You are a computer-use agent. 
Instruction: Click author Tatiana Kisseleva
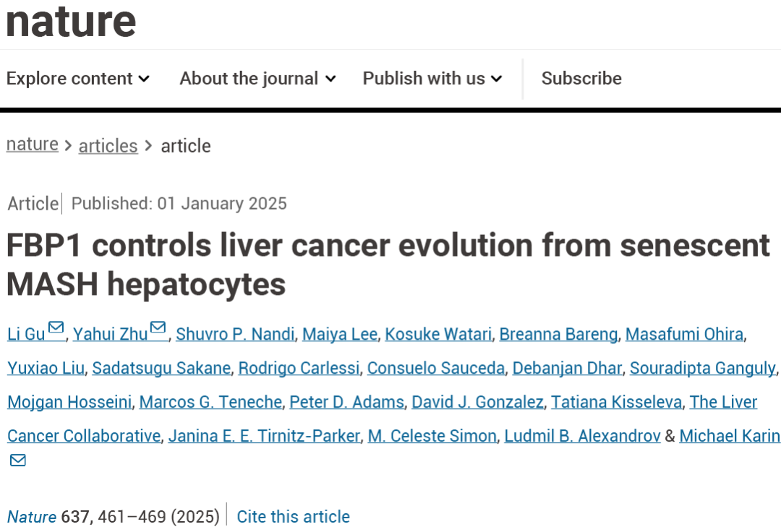(616, 402)
